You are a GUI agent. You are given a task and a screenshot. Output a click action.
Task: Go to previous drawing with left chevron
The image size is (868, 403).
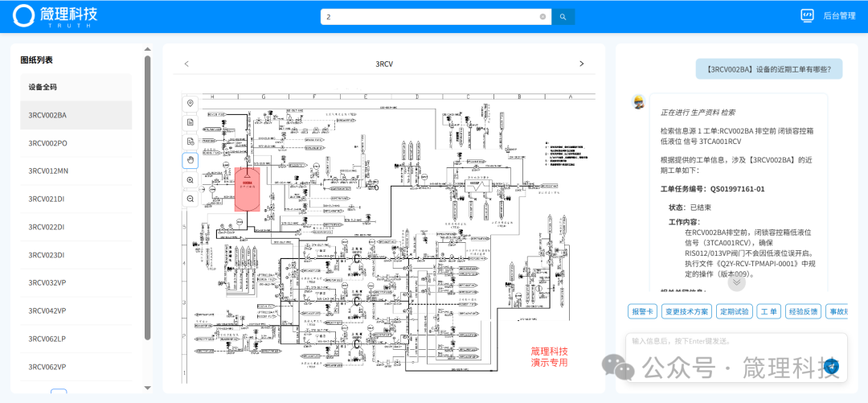click(x=186, y=64)
